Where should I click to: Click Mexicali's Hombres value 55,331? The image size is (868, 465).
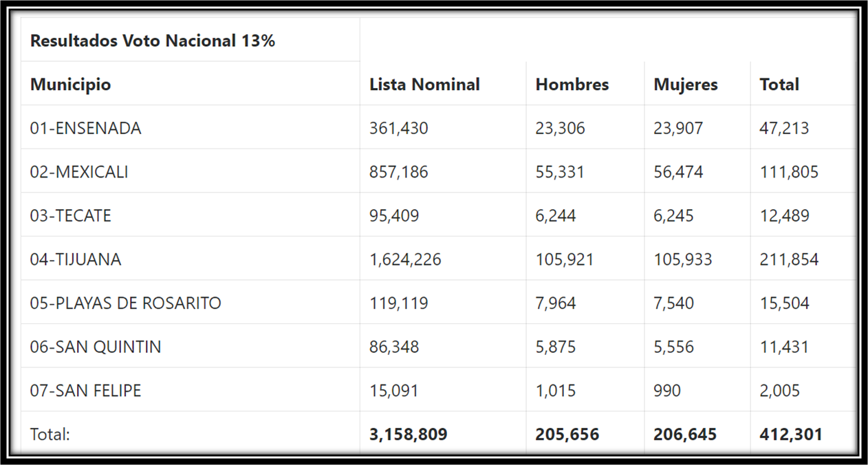(x=560, y=172)
